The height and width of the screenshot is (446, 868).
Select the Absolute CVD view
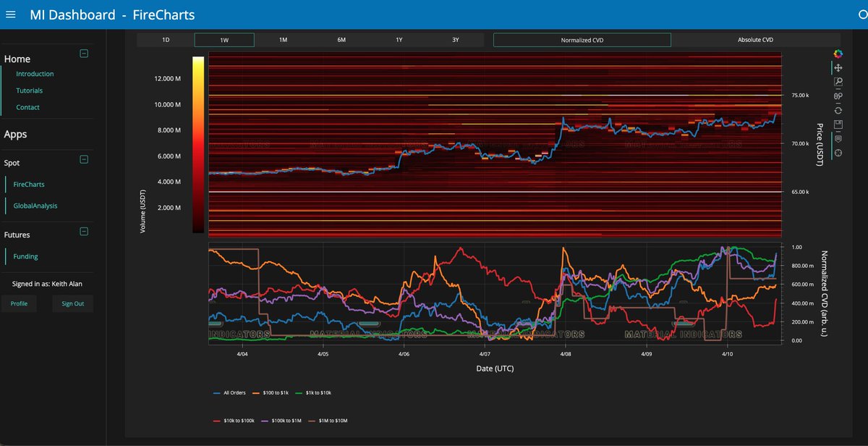click(759, 40)
